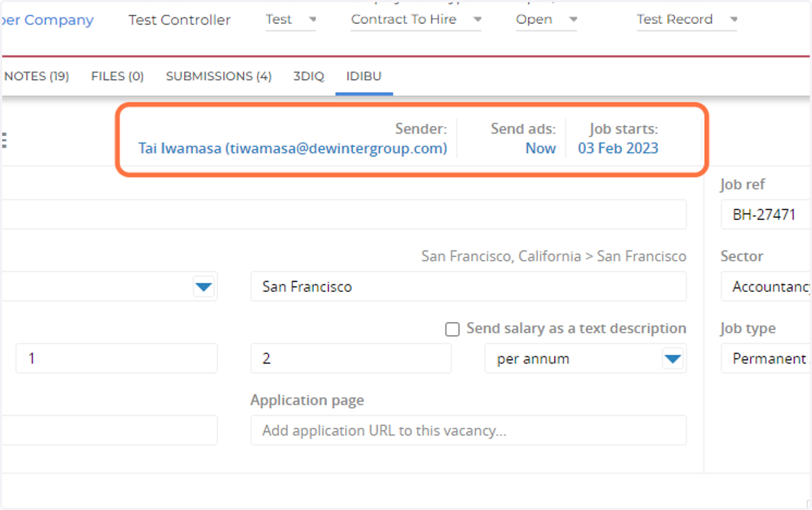812x510 pixels.
Task: Select the IDIBU tab
Action: pyautogui.click(x=364, y=76)
